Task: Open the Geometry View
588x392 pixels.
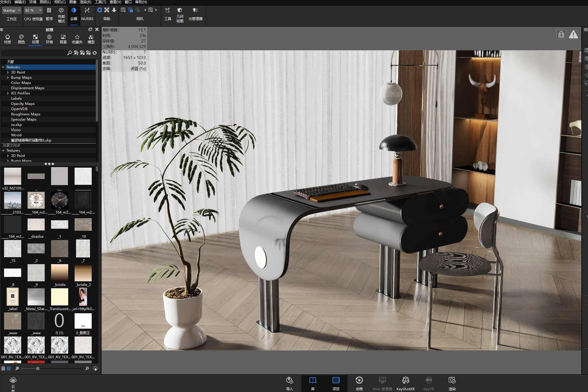Action: click(180, 15)
